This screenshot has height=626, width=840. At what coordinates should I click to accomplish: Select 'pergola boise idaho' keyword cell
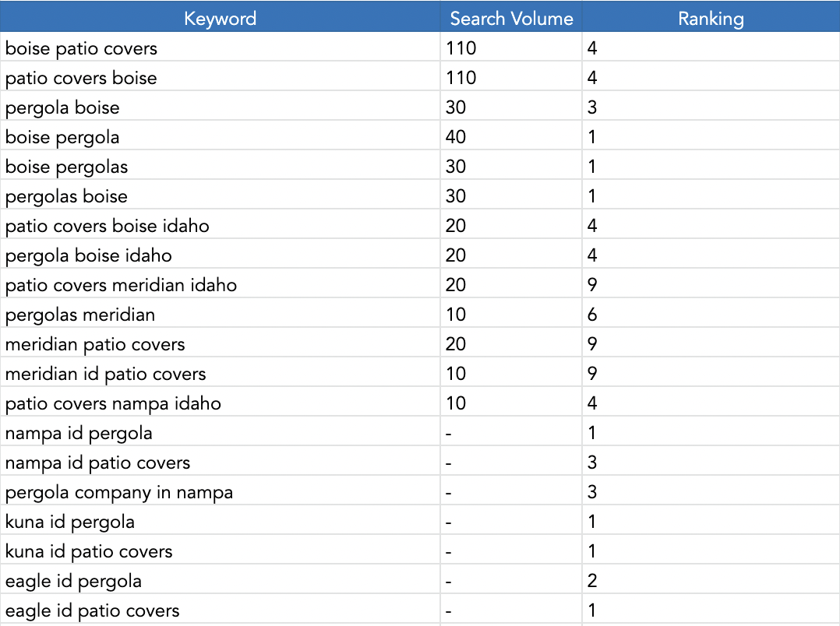click(x=220, y=255)
